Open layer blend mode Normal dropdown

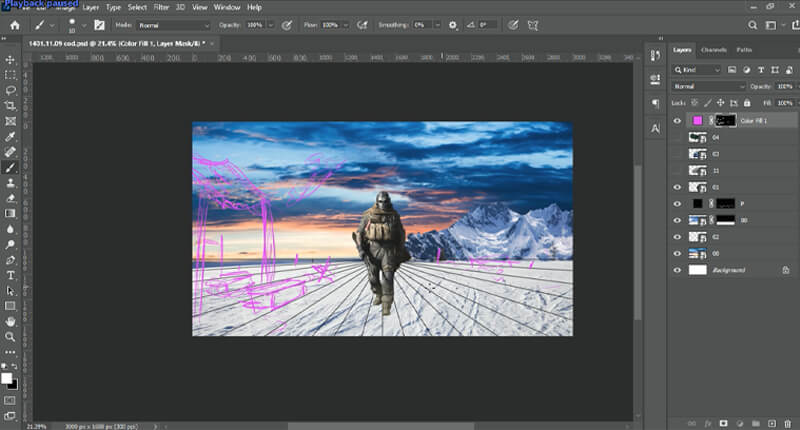(708, 86)
